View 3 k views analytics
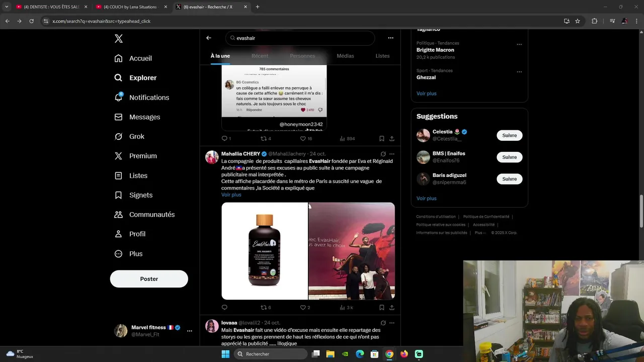Viewport: 644px width, 362px height. (346, 307)
